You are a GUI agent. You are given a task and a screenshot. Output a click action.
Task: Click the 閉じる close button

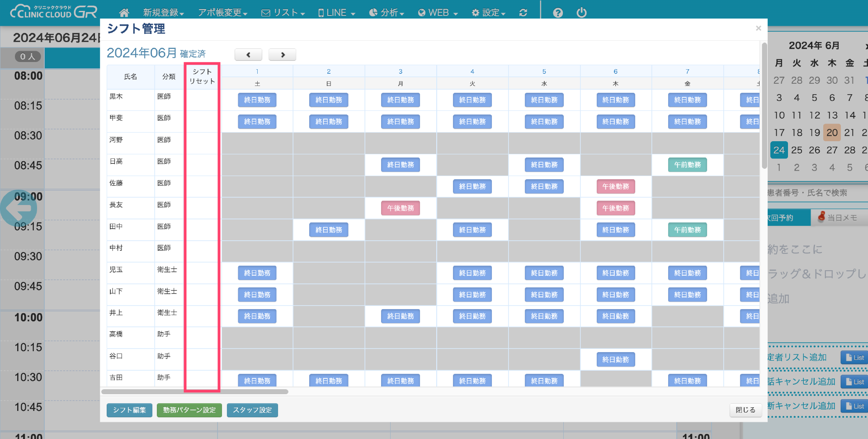[745, 410]
